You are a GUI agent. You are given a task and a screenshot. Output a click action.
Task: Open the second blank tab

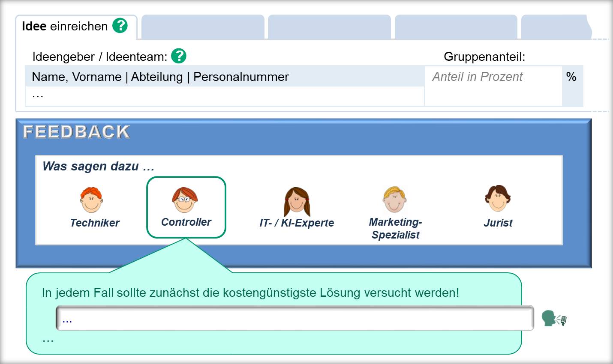click(x=329, y=27)
